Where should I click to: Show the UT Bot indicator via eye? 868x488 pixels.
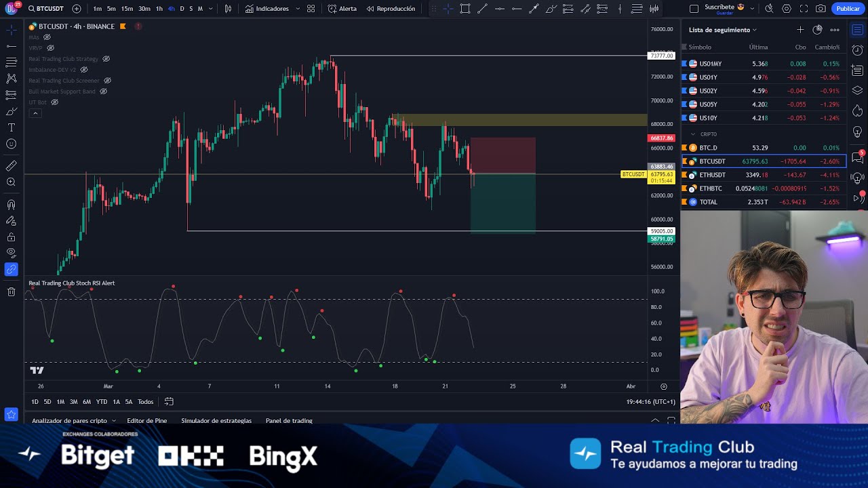pyautogui.click(x=54, y=102)
